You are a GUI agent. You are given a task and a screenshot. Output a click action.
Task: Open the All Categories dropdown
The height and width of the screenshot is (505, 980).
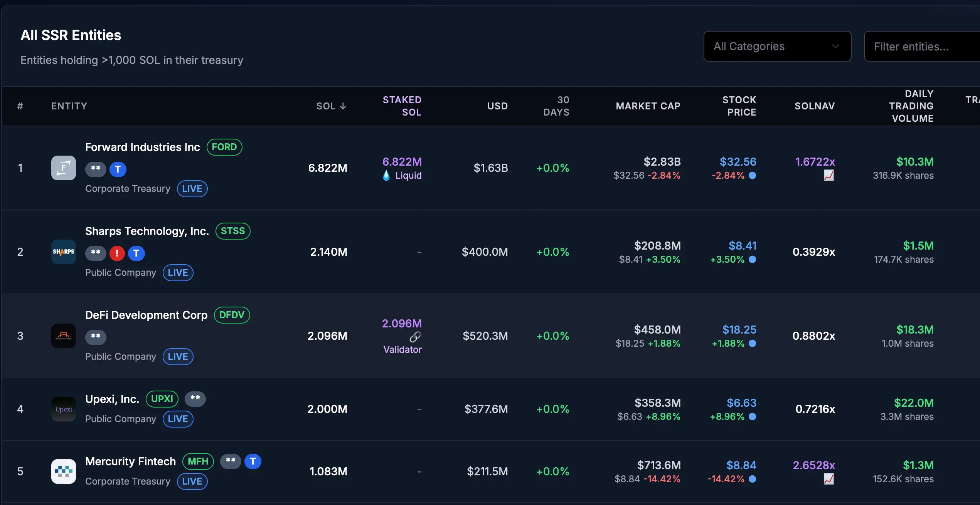pos(777,46)
